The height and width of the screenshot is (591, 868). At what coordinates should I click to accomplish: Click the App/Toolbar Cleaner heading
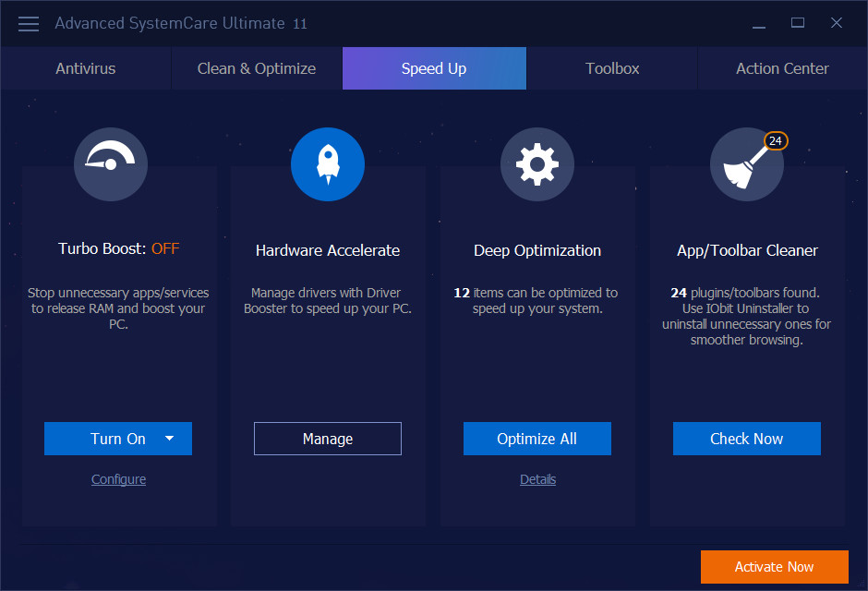pos(747,250)
